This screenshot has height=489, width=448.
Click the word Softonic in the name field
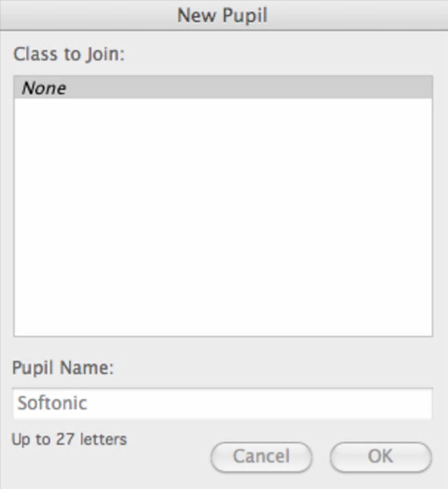pyautogui.click(x=52, y=403)
